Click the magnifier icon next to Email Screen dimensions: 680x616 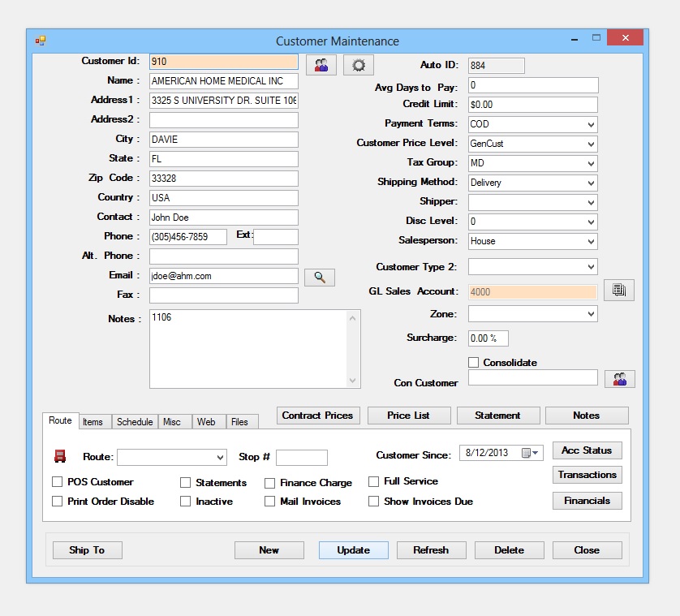pos(320,278)
